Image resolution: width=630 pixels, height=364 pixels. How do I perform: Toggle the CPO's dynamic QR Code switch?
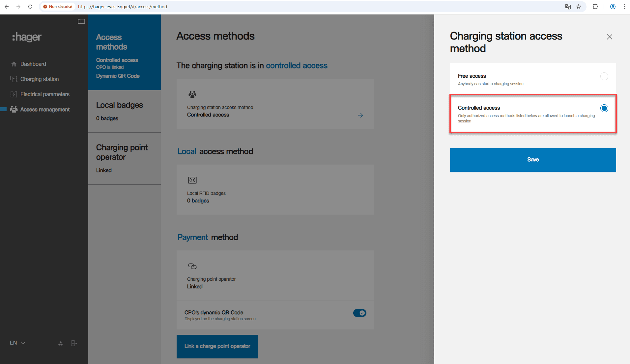pyautogui.click(x=359, y=313)
